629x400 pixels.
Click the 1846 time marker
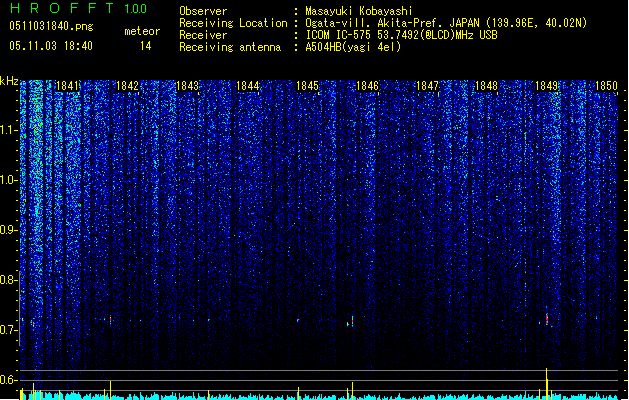367,86
